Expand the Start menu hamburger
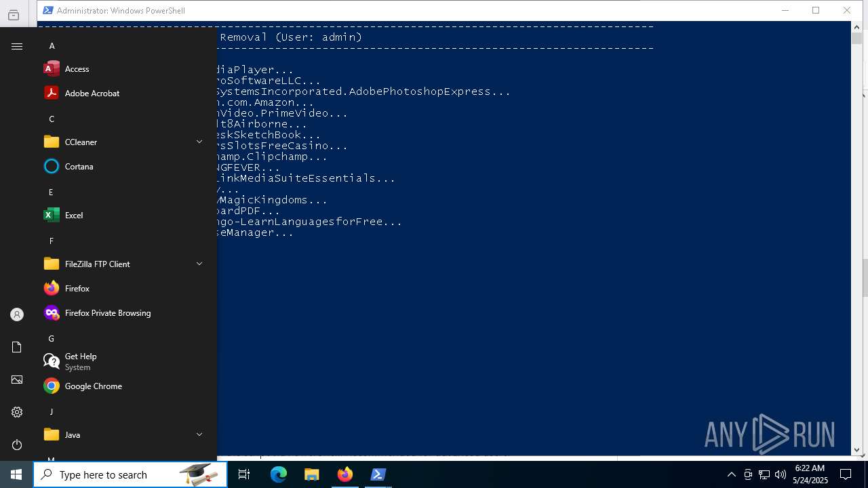 click(x=17, y=46)
